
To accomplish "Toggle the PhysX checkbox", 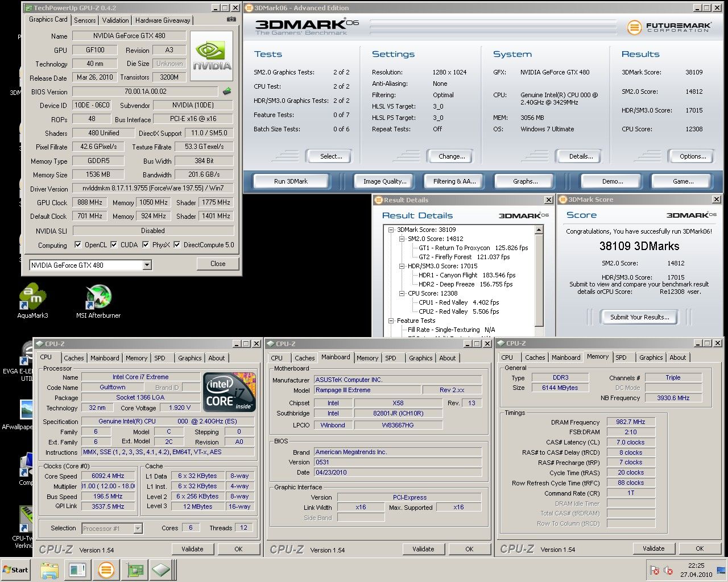I will 145,245.
